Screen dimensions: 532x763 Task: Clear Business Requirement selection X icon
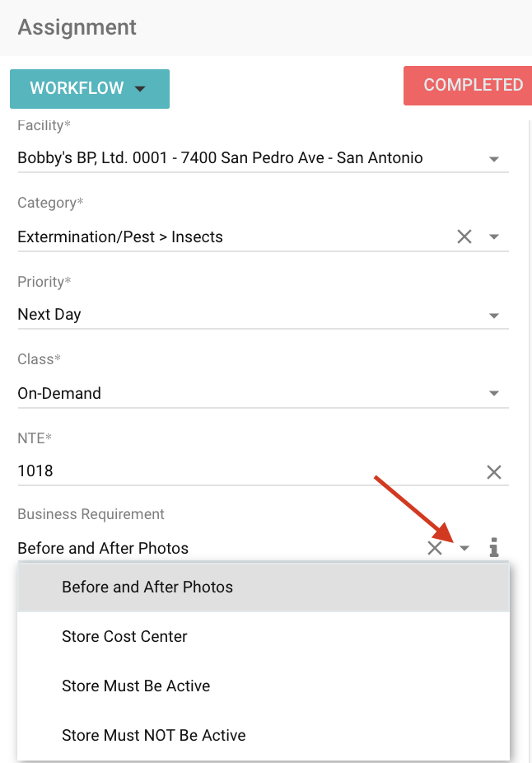(x=435, y=548)
